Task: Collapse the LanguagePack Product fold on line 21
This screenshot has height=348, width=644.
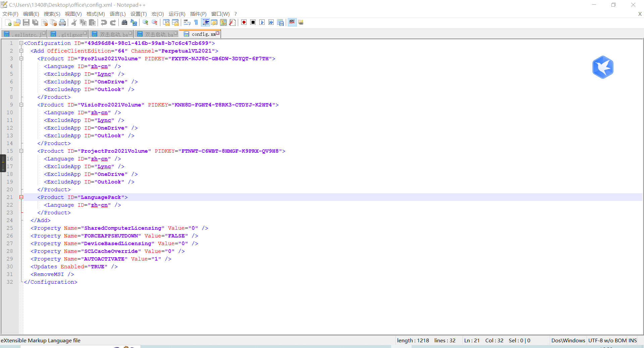Action: 21,197
